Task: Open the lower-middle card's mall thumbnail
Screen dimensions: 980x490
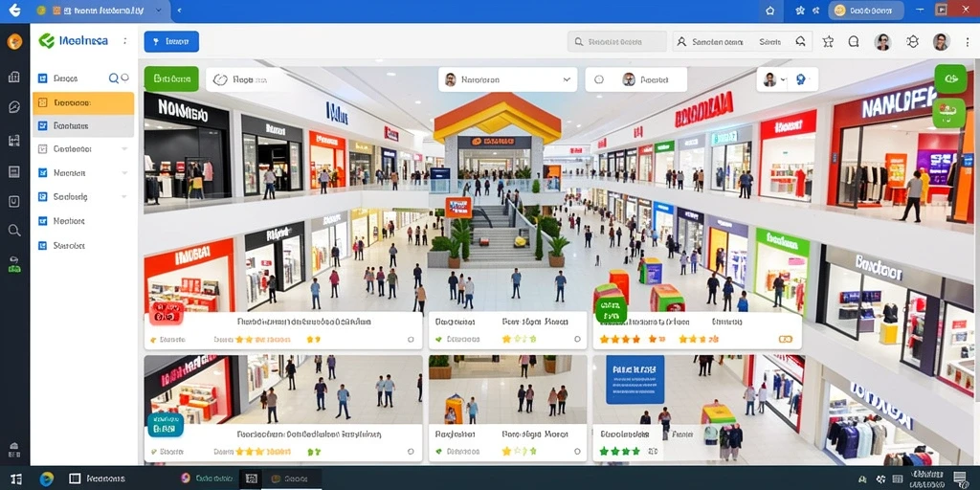Action: (x=507, y=390)
